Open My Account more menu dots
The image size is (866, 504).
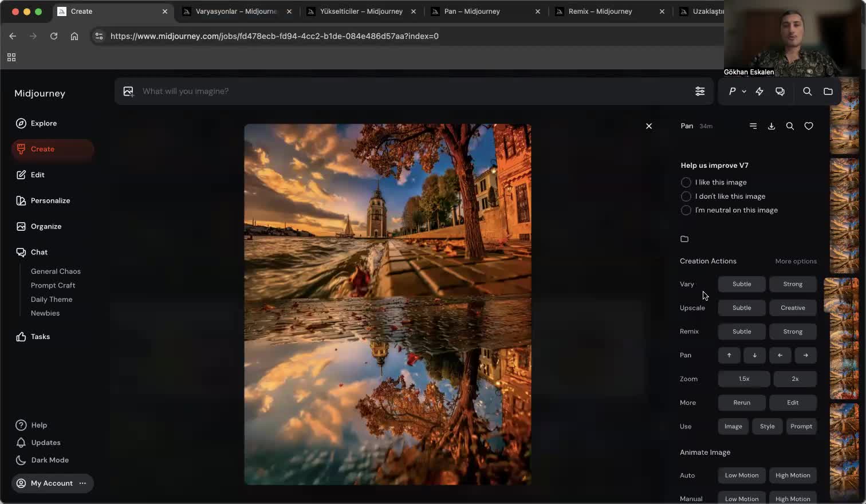click(82, 483)
